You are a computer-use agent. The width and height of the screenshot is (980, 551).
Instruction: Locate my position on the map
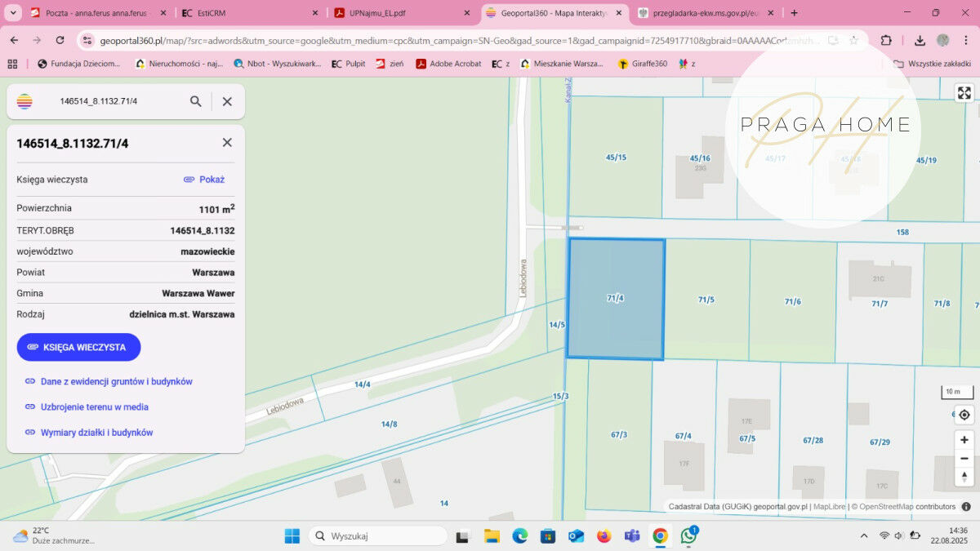[964, 415]
